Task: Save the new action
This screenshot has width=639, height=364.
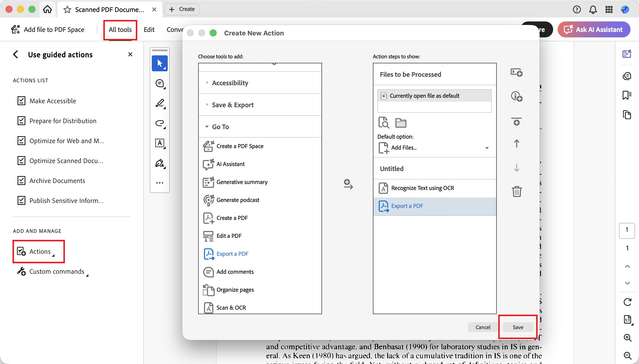Action: (x=518, y=327)
